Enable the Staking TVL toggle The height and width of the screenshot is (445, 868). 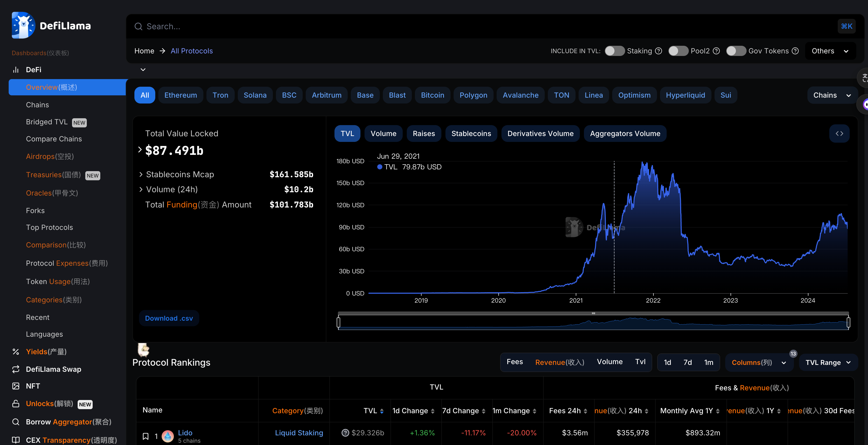(614, 51)
